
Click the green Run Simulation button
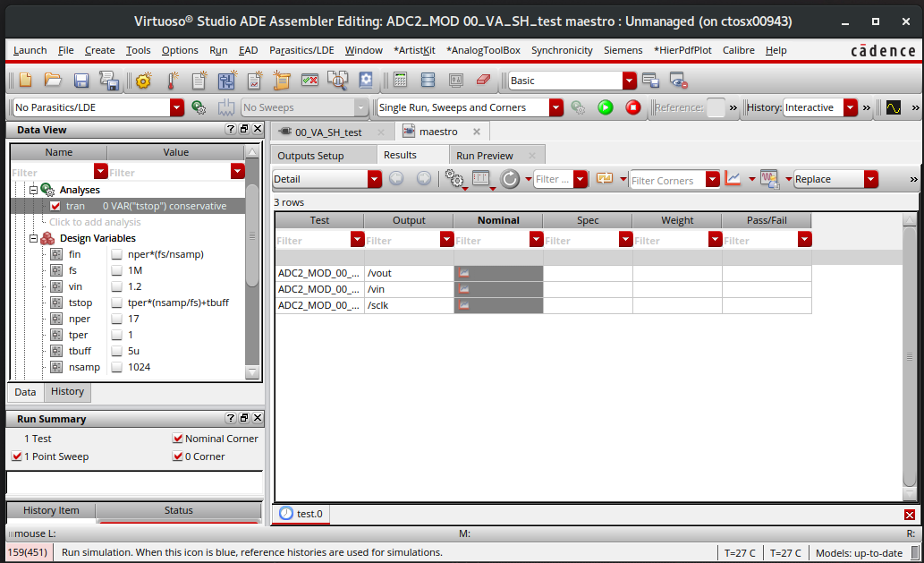[606, 107]
